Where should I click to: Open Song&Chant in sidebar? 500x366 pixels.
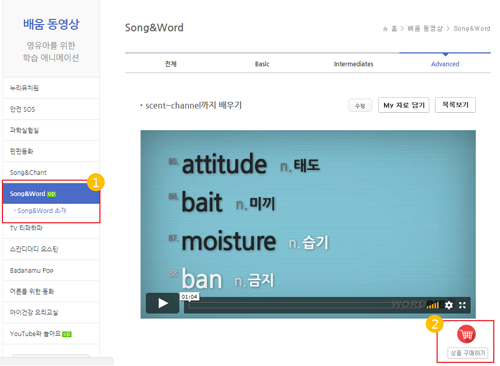coord(51,172)
